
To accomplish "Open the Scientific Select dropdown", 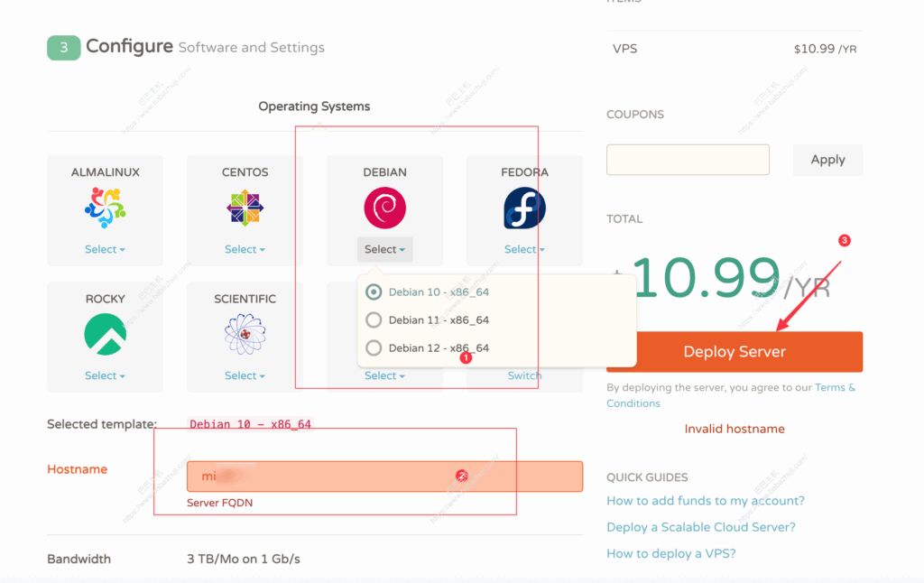I will [x=245, y=376].
